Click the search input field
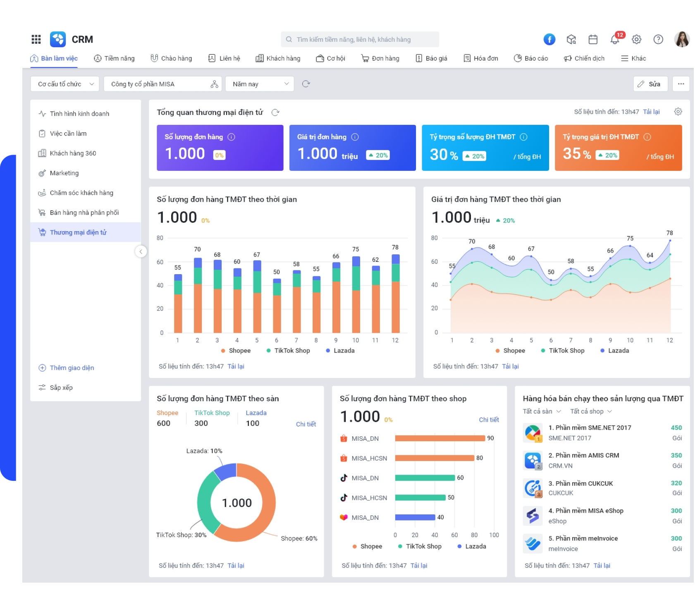700x600 pixels. pos(360,39)
